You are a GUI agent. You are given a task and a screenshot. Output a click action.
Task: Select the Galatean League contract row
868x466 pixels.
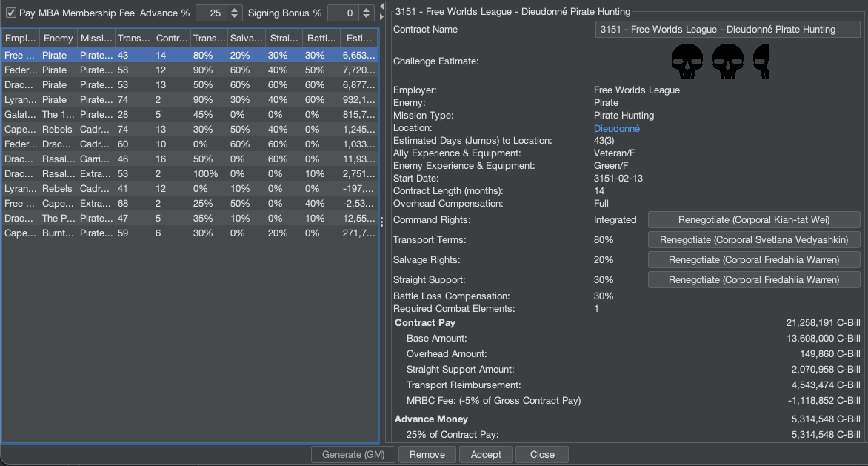pos(190,114)
